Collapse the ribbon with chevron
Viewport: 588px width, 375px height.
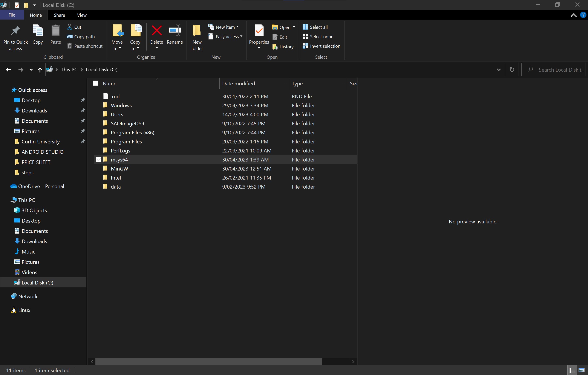pos(574,15)
